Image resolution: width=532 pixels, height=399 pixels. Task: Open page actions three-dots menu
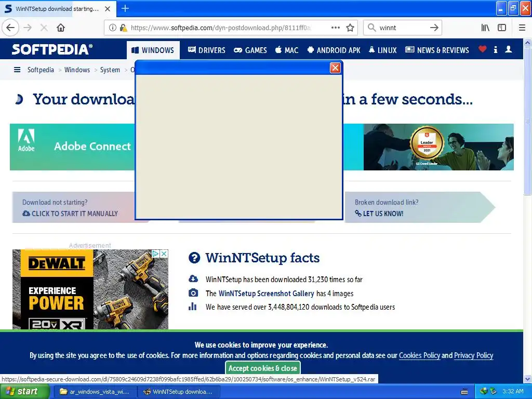pos(335,28)
